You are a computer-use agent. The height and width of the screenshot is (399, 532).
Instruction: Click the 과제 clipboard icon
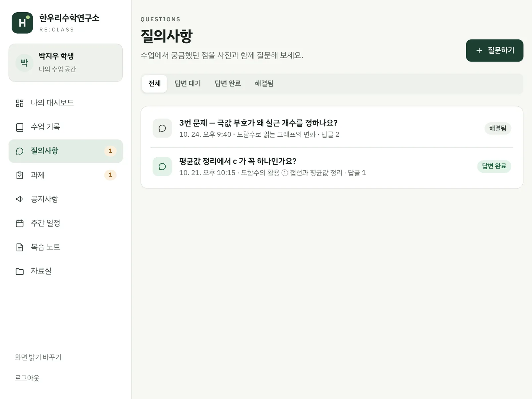pyautogui.click(x=20, y=175)
